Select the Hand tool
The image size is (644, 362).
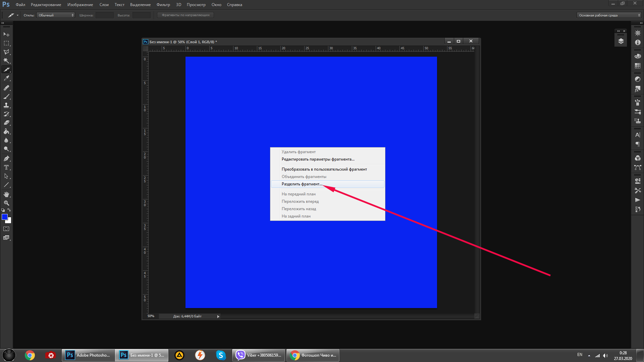(x=6, y=194)
